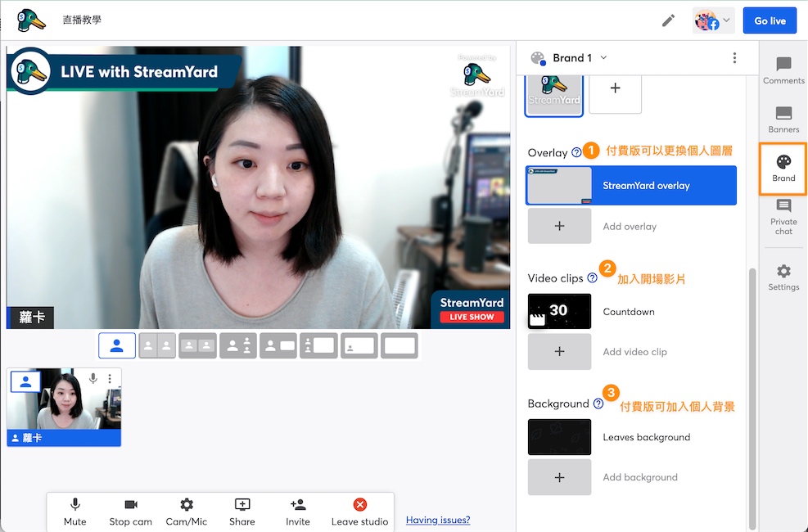The image size is (808, 532).
Task: Click the Add background plus tile
Action: (559, 477)
